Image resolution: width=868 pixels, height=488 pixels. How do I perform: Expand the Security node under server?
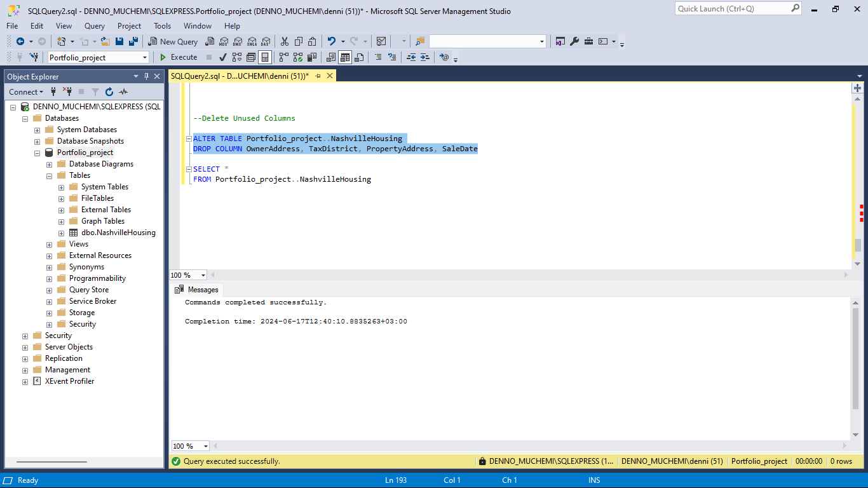click(x=25, y=335)
